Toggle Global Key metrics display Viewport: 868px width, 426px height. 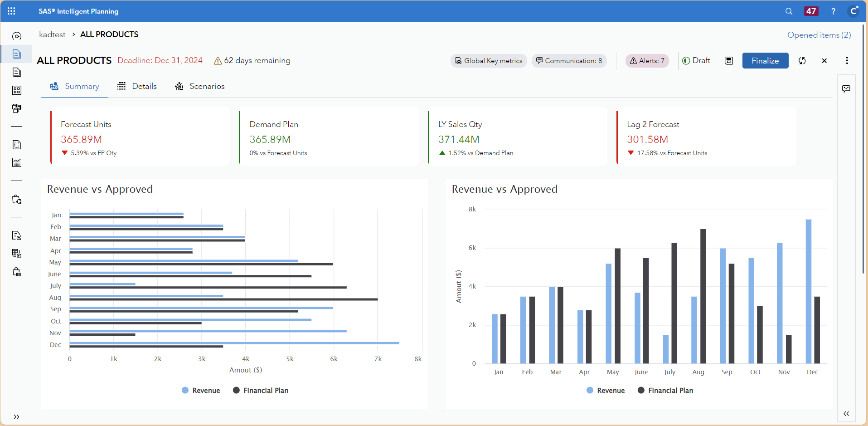click(489, 60)
